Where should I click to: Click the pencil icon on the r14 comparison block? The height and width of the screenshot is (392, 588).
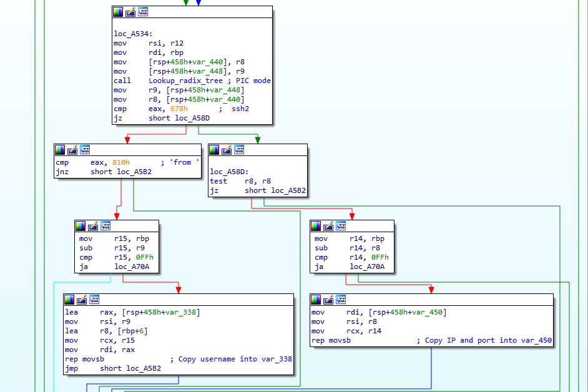[x=328, y=226]
